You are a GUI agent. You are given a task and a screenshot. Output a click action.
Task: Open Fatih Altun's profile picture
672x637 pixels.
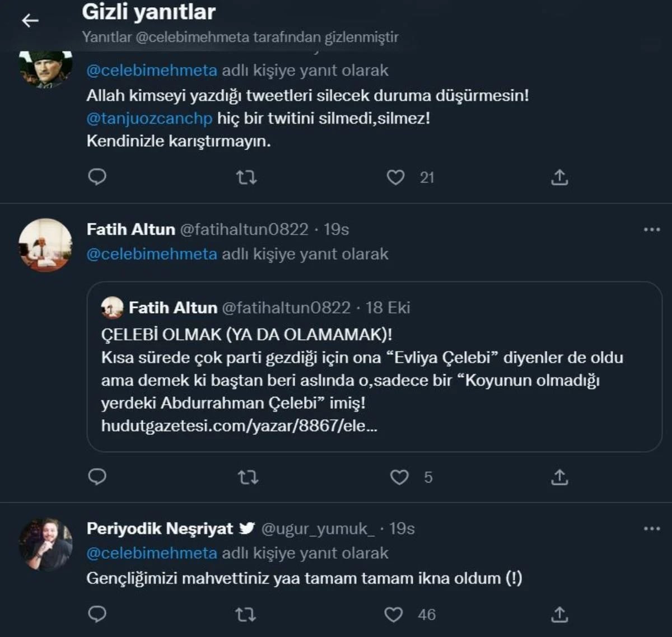[45, 245]
